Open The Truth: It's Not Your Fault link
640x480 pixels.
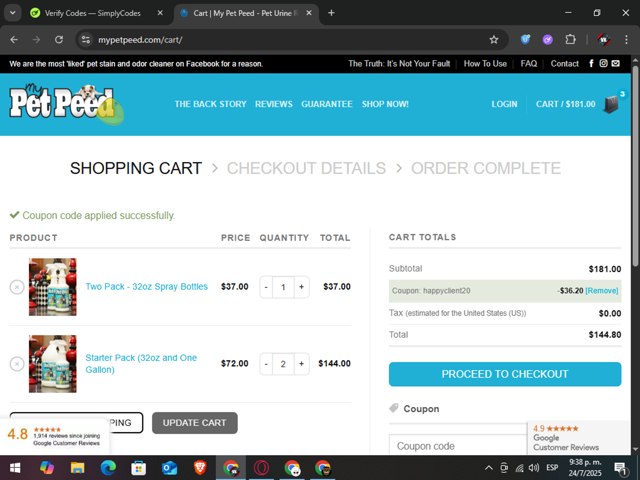click(x=399, y=64)
